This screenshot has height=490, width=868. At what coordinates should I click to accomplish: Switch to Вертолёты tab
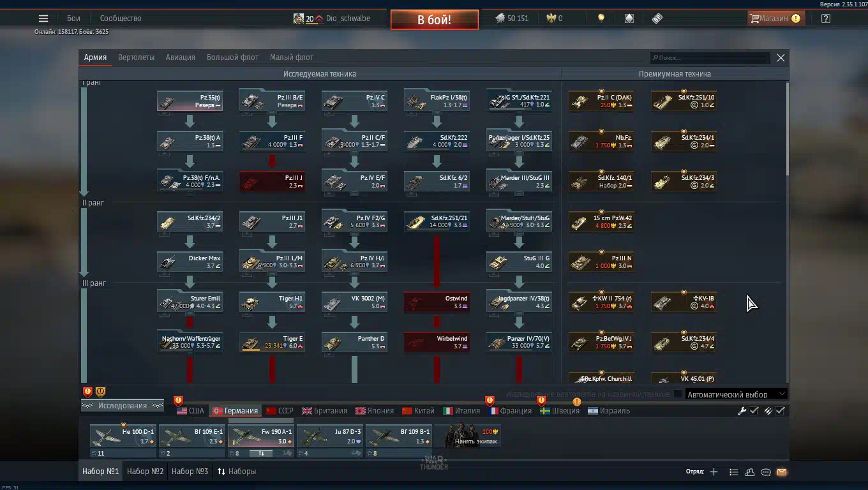pos(136,57)
